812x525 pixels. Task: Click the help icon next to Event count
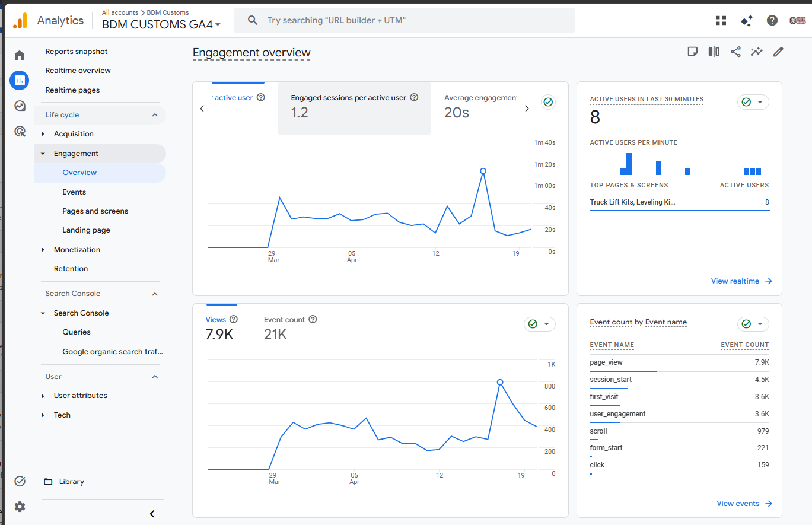click(x=313, y=319)
